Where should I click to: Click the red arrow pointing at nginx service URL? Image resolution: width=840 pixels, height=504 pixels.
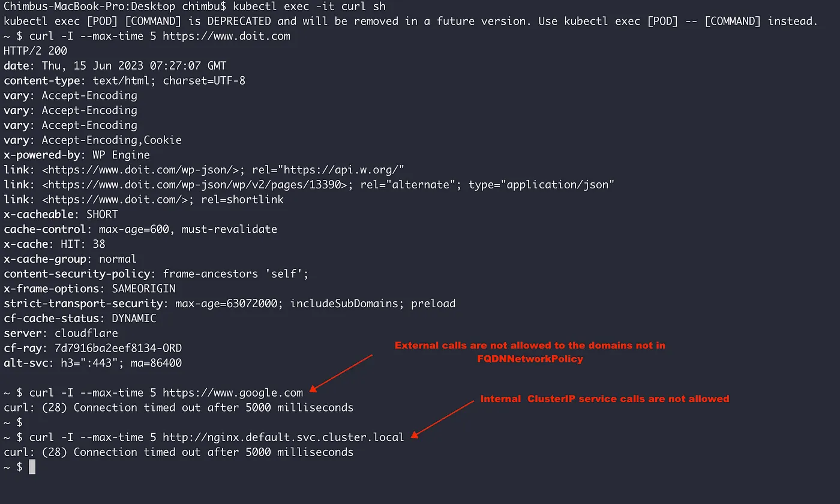(x=443, y=418)
